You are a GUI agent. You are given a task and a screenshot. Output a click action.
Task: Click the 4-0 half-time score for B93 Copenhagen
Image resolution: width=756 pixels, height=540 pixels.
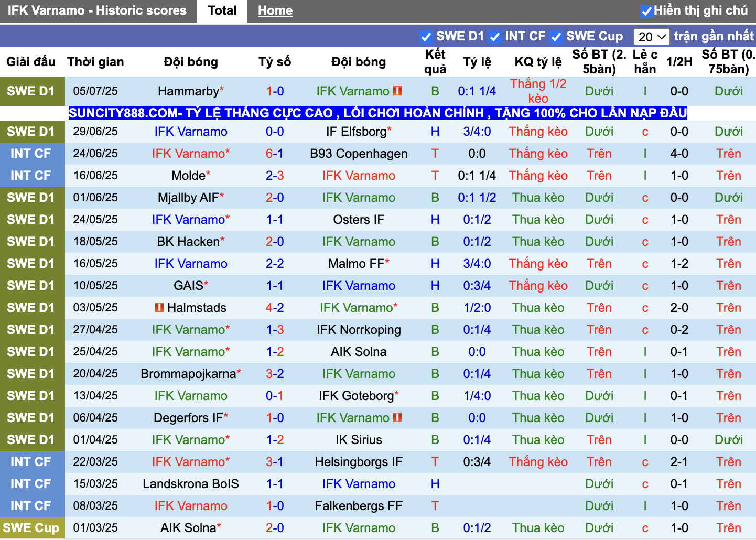[679, 154]
